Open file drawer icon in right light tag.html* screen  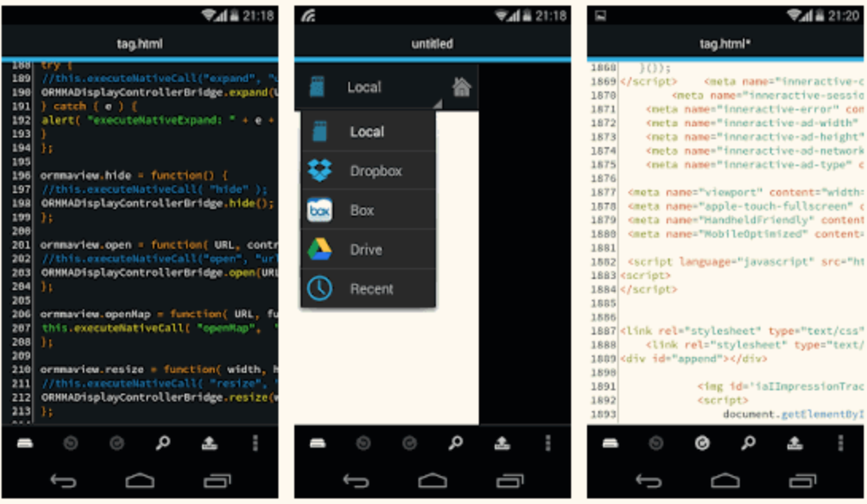tap(610, 444)
